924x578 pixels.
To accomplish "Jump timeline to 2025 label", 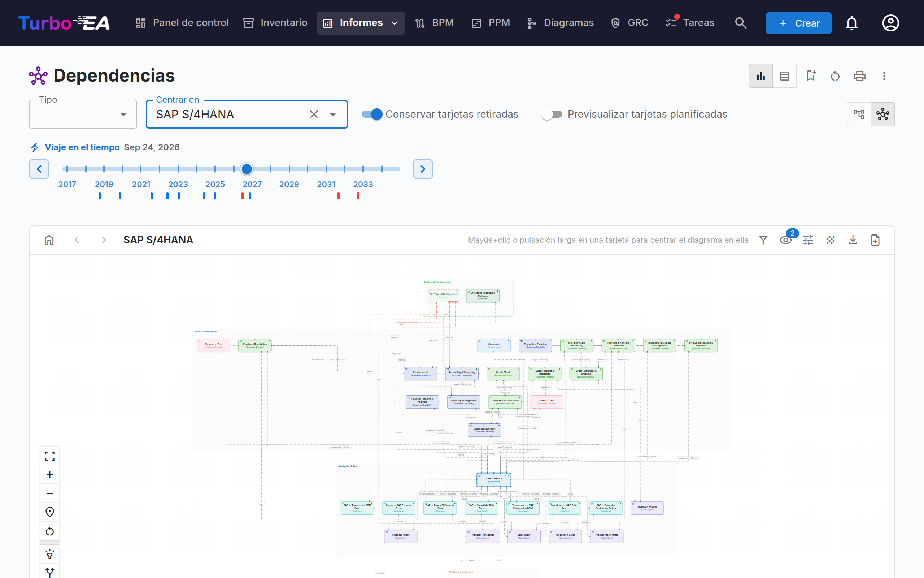I will (x=215, y=184).
